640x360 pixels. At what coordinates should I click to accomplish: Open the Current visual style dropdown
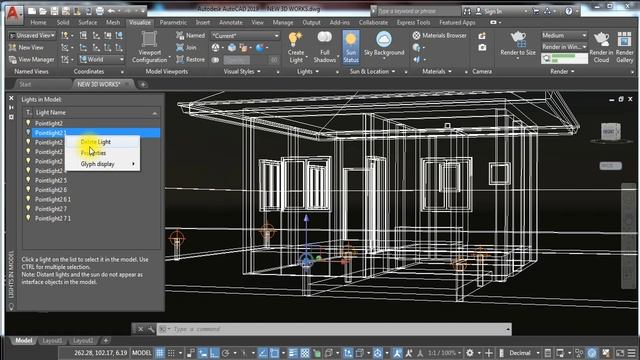[x=245, y=36]
